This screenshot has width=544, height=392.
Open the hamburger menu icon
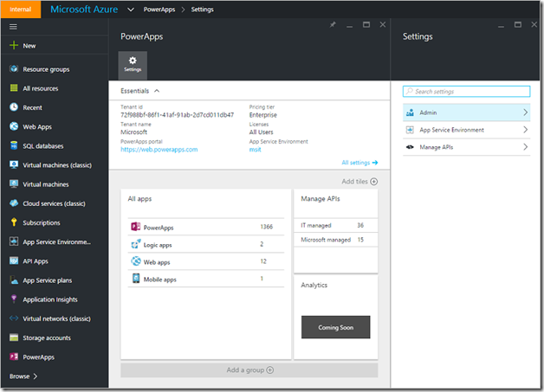coord(13,27)
